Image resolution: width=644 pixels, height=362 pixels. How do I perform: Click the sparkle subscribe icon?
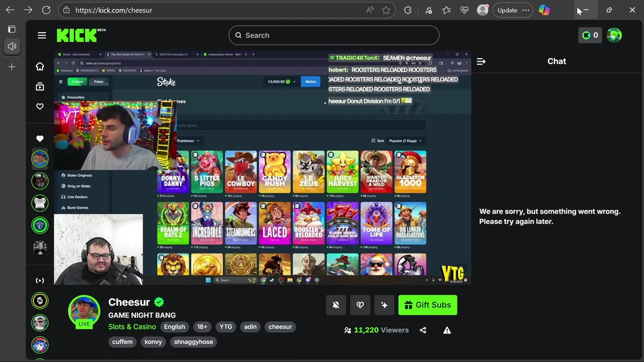[x=384, y=305]
